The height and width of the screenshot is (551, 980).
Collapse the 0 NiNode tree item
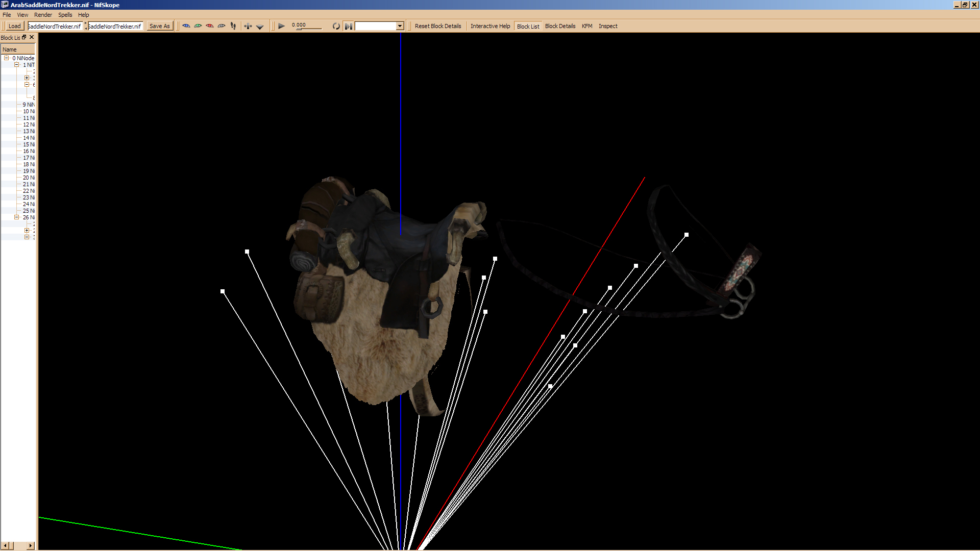tap(7, 58)
